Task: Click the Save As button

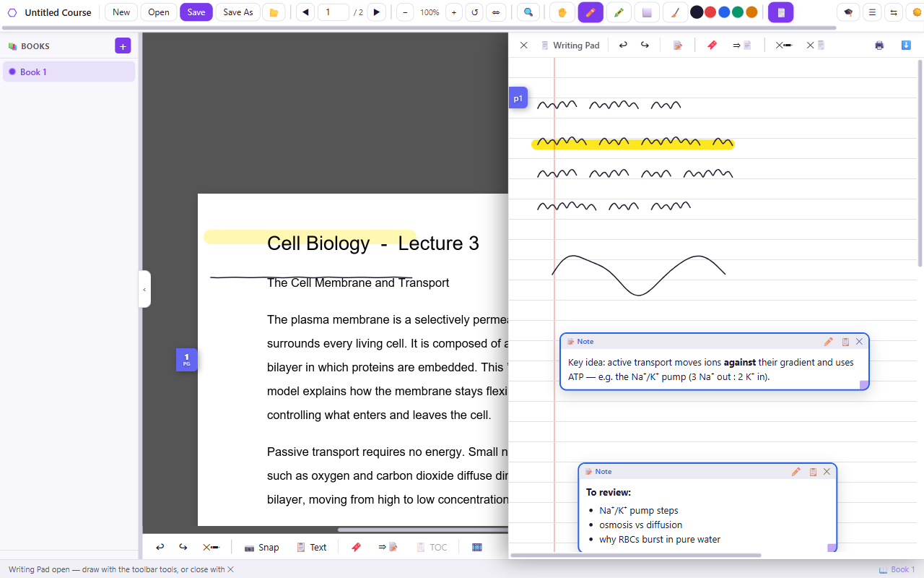Action: click(x=237, y=12)
